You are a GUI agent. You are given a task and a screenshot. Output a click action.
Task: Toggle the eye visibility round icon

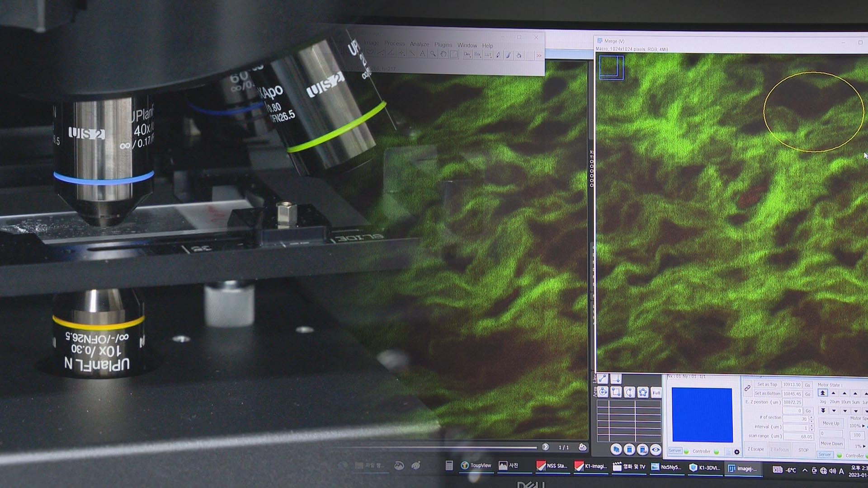tap(656, 450)
